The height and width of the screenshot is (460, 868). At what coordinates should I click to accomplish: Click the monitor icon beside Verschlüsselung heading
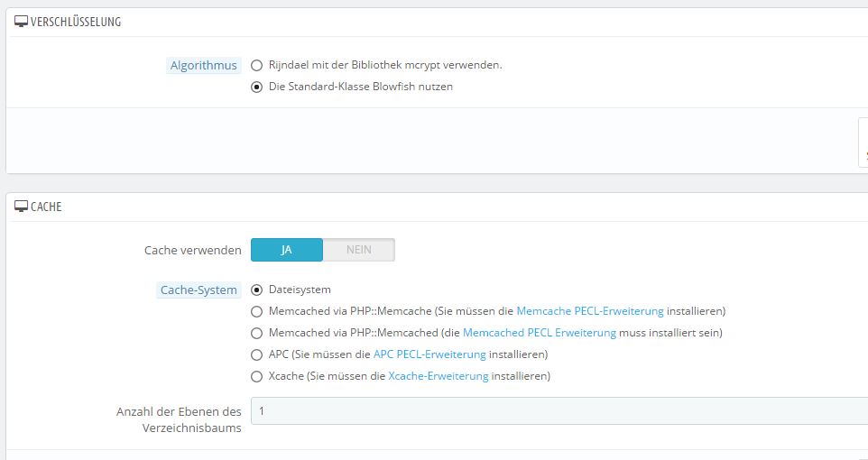tap(21, 22)
